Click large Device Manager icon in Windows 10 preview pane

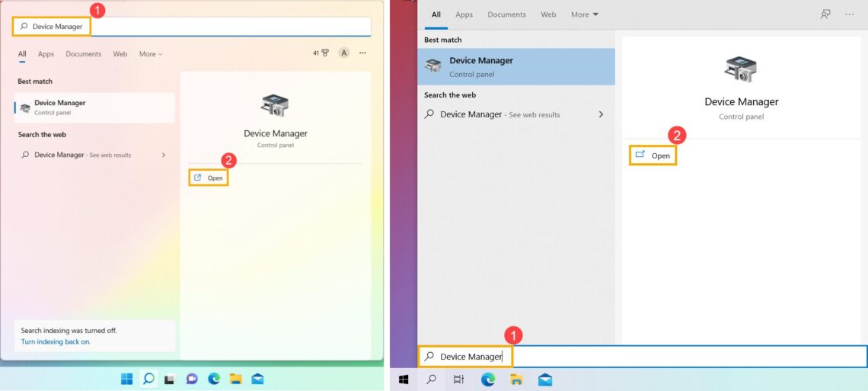[x=741, y=70]
